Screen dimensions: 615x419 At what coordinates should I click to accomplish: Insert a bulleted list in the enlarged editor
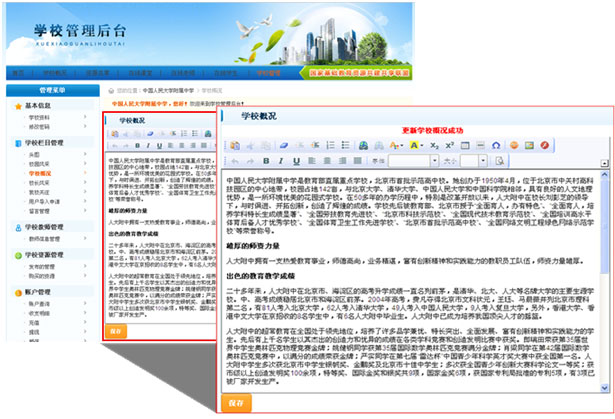click(345, 145)
